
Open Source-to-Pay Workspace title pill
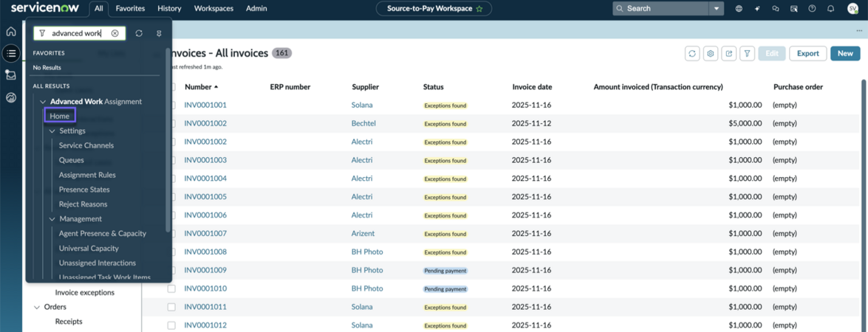click(x=434, y=9)
